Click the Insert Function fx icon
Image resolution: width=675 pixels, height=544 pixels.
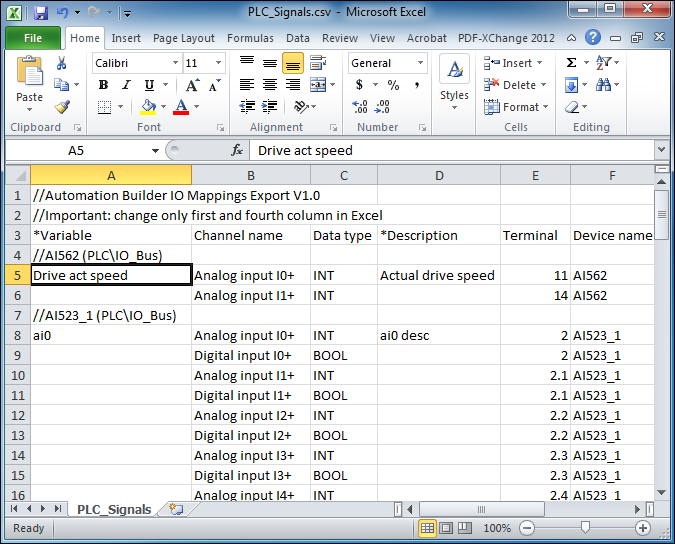click(x=237, y=150)
